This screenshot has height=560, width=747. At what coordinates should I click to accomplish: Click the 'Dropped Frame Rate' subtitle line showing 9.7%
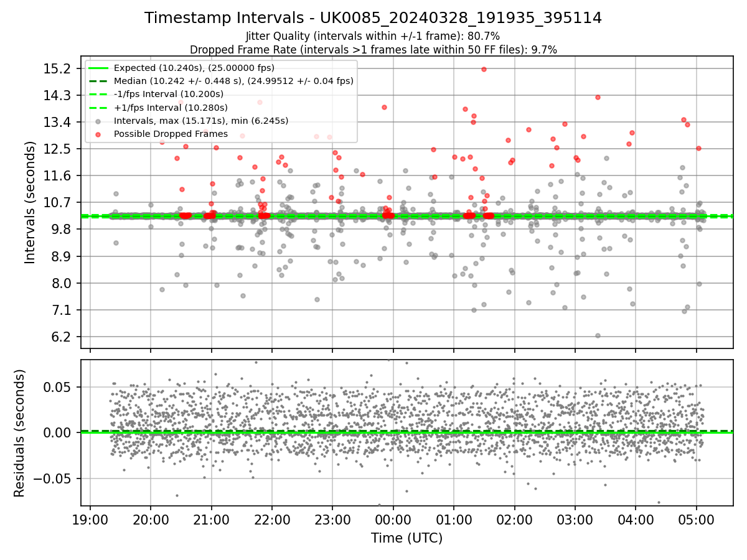click(373, 49)
